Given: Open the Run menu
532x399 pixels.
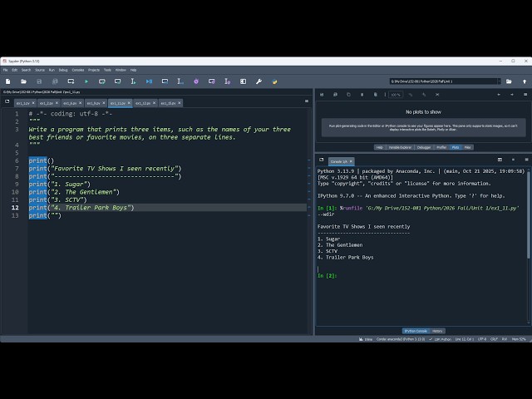Looking at the screenshot, I should coord(52,70).
